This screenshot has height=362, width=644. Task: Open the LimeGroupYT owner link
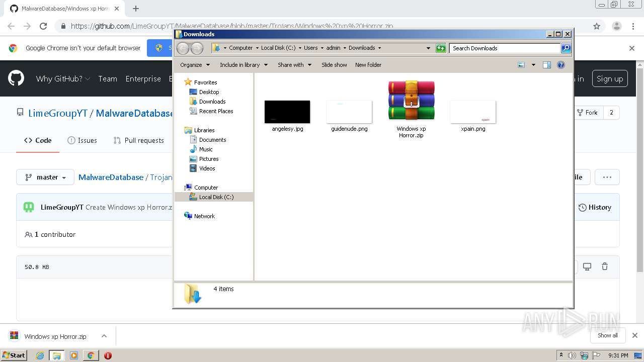[58, 113]
